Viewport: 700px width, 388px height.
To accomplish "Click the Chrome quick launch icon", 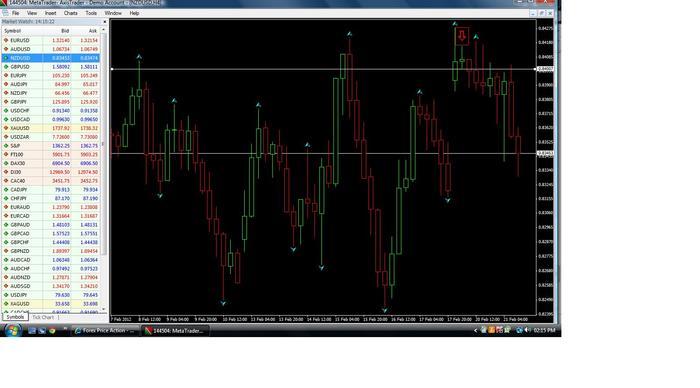I will click(52, 331).
